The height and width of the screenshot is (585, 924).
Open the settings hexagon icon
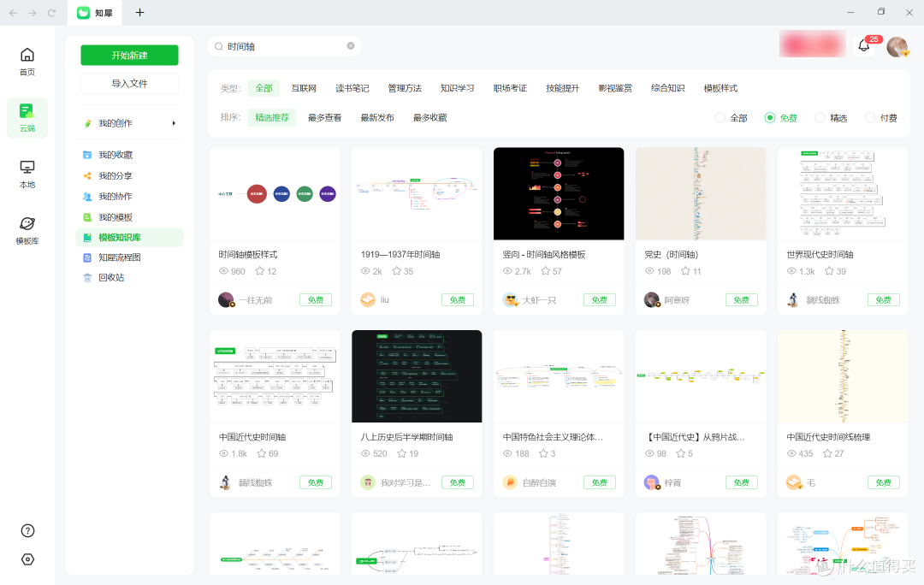[x=27, y=559]
